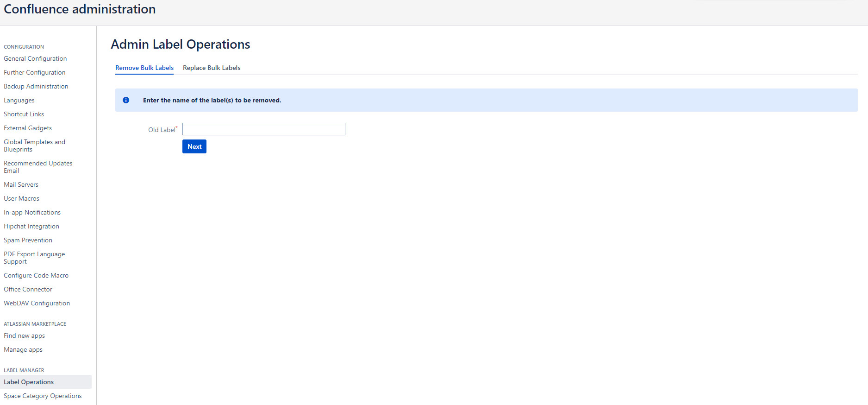Click the Old Label field caption

pyautogui.click(x=163, y=130)
